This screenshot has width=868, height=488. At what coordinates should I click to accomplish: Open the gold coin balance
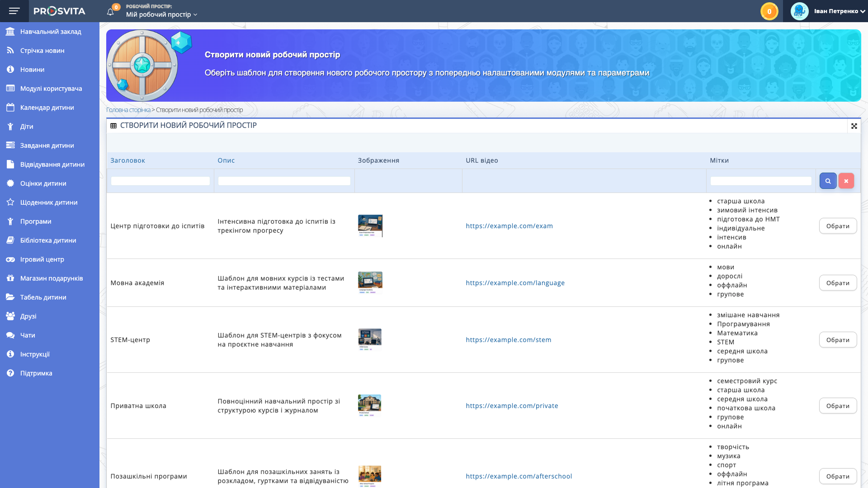click(769, 11)
